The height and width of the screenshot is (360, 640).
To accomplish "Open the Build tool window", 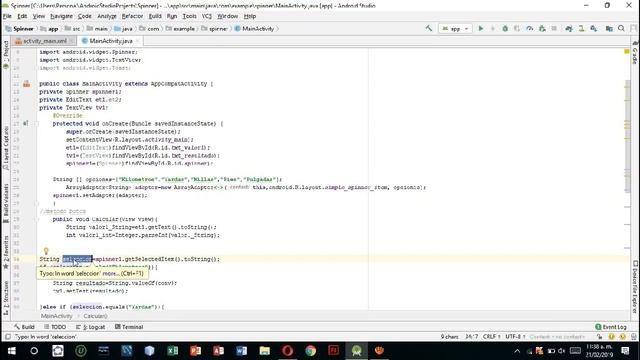I will (x=24, y=327).
